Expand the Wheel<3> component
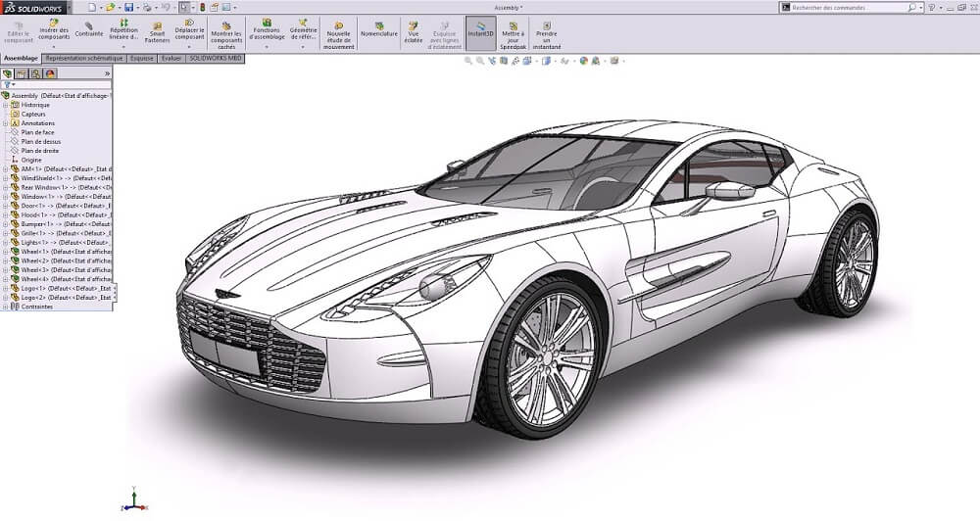 tap(6, 270)
